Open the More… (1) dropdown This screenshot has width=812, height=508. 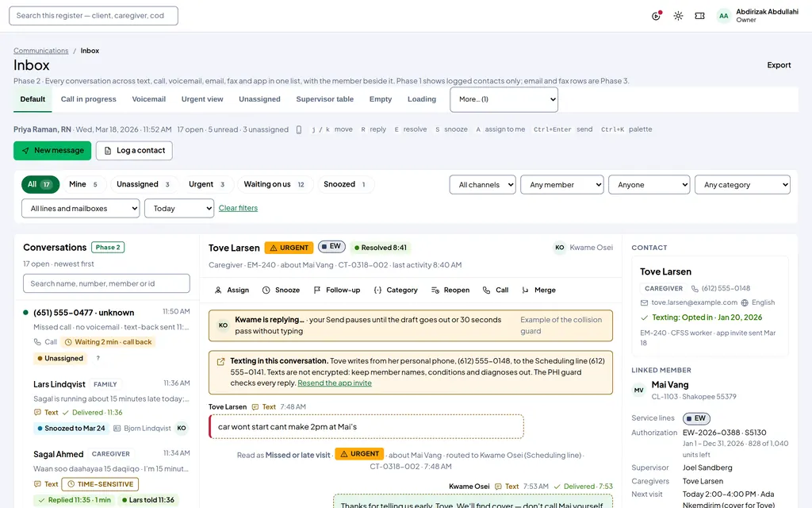tap(504, 99)
